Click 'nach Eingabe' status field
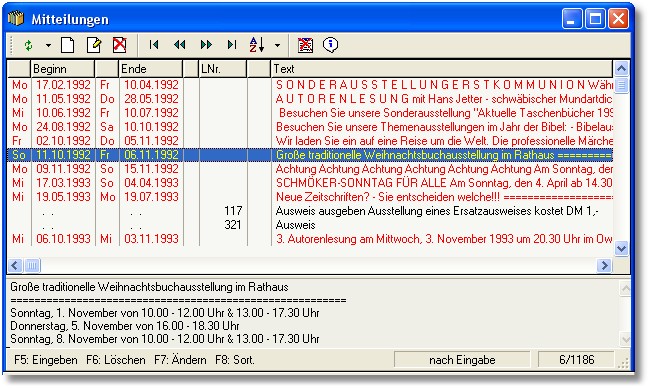Image resolution: width=649 pixels, height=389 pixels. coord(462,360)
